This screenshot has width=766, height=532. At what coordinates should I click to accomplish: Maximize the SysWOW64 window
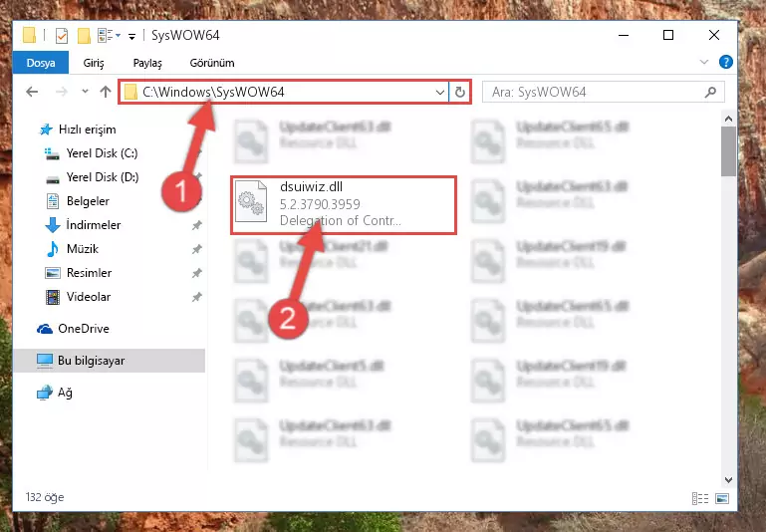click(668, 35)
